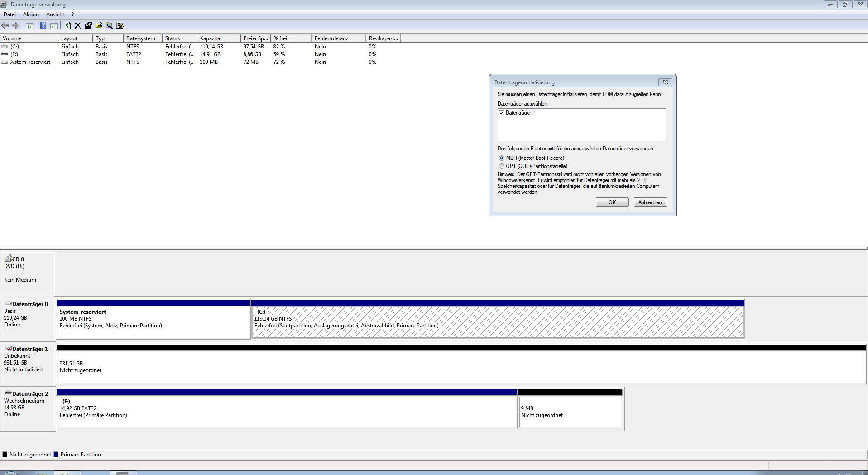Toggle the action pane toolbar icon
This screenshot has height=475, width=868.
(54, 25)
